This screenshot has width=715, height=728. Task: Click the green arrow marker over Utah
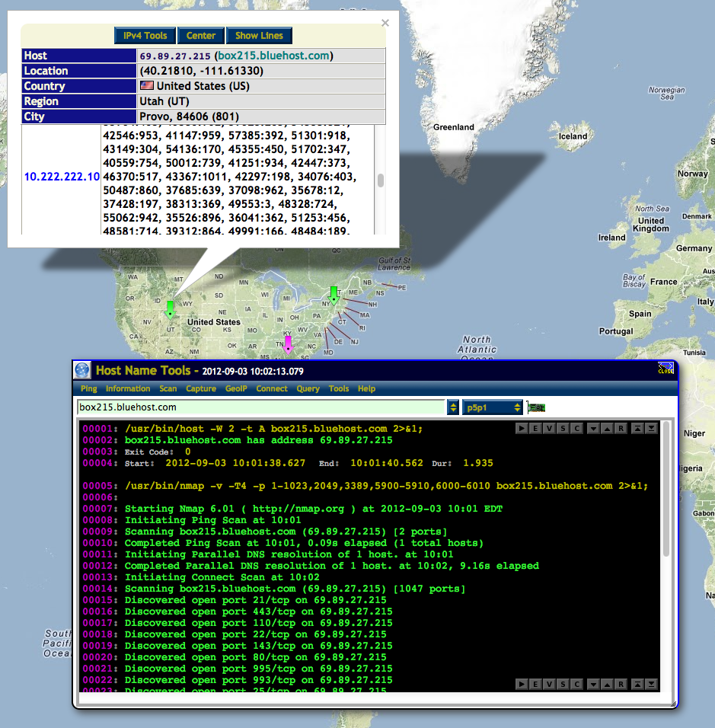click(x=170, y=310)
